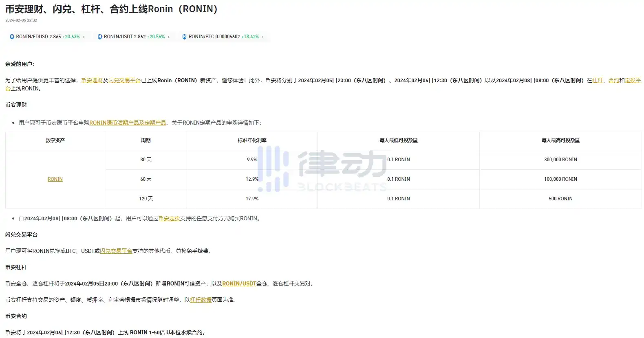Select table header 标准年化利率
644x338 pixels.
252,140
